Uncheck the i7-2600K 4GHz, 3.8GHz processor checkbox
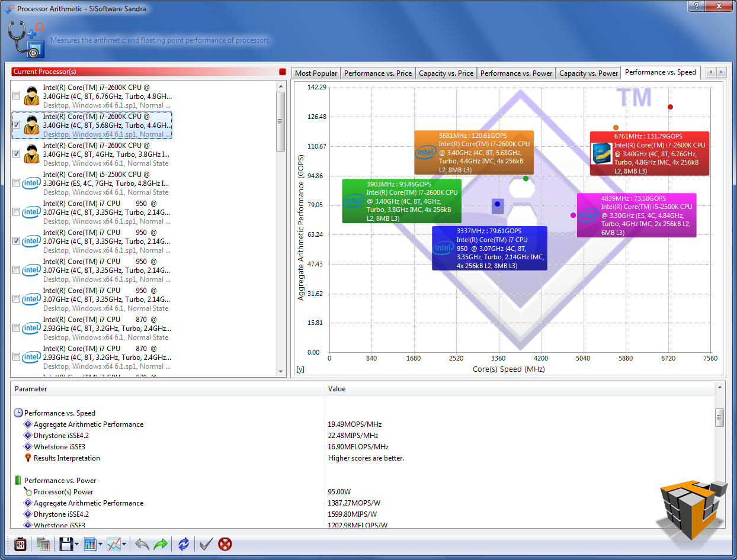Screen dimensions: 737x560 [17, 154]
